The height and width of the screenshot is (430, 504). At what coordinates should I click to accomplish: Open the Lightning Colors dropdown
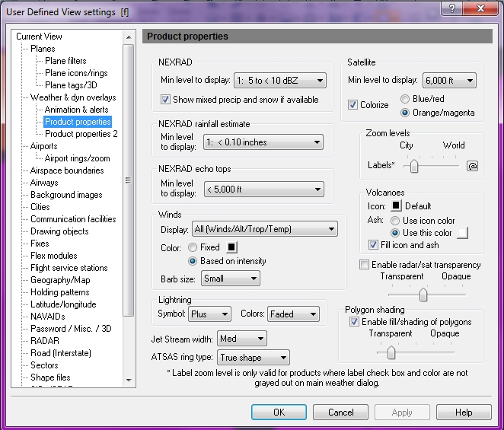point(293,314)
